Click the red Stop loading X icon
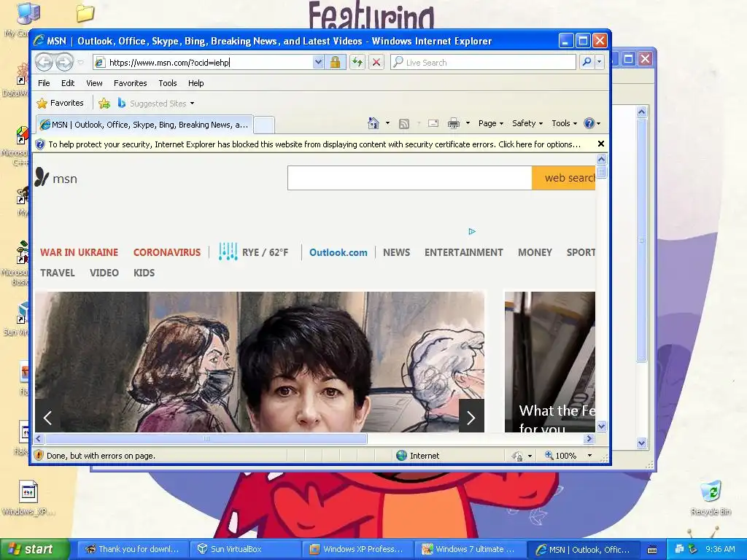This screenshot has height=560, width=747. click(376, 62)
